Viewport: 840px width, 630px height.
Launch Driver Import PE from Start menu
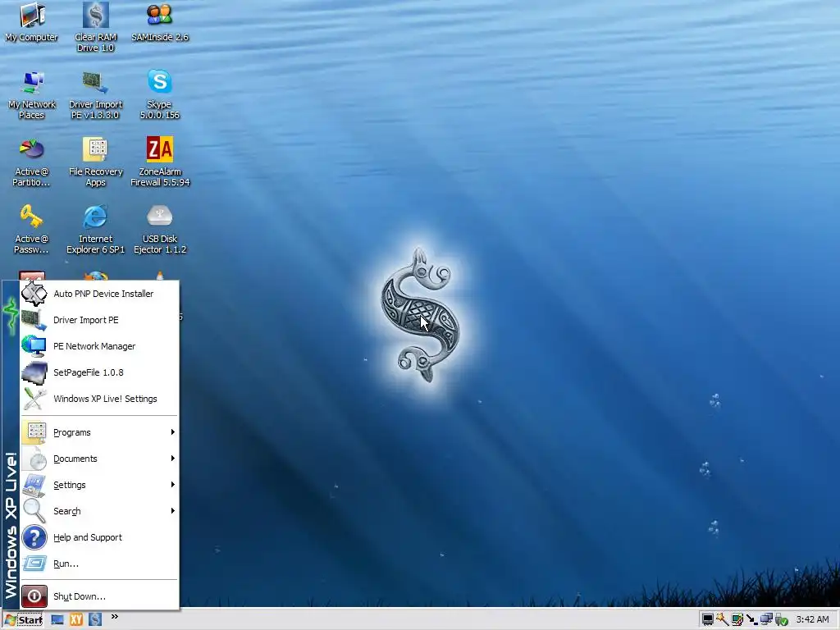pyautogui.click(x=99, y=320)
